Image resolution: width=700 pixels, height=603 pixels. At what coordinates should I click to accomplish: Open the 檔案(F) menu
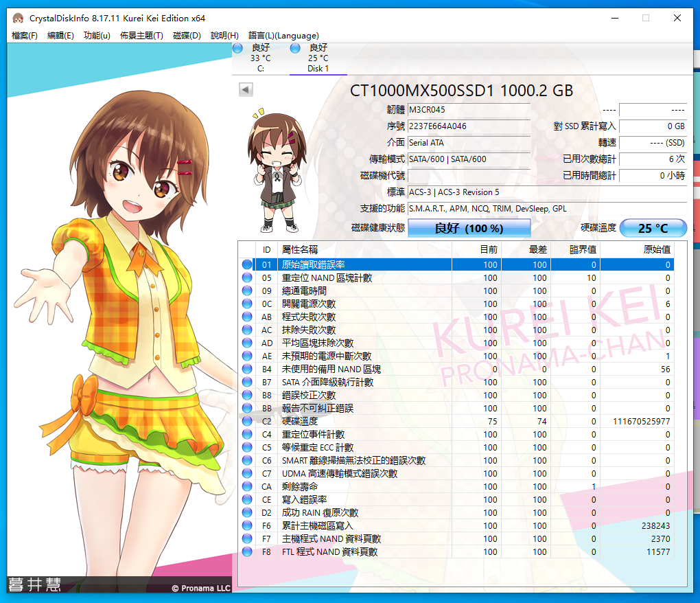25,36
